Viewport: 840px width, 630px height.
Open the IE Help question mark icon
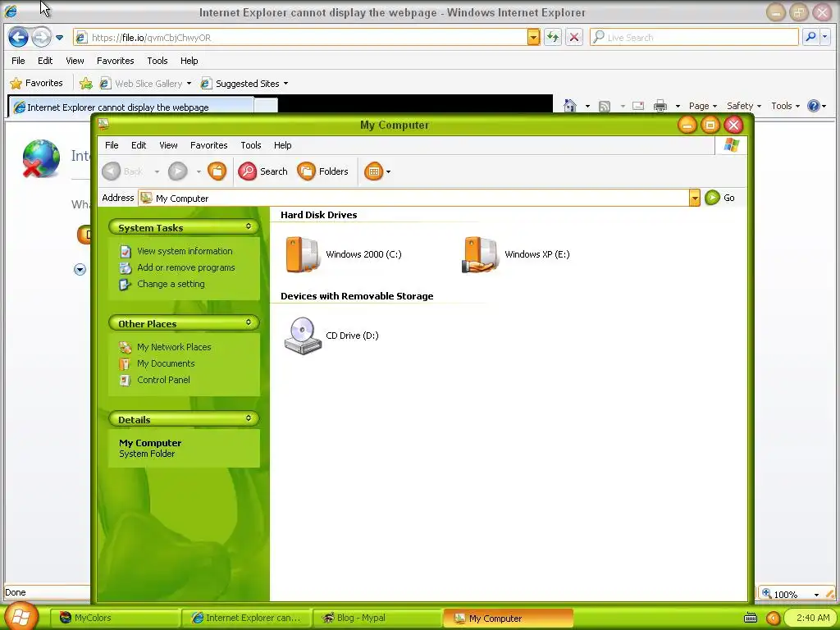click(x=813, y=106)
